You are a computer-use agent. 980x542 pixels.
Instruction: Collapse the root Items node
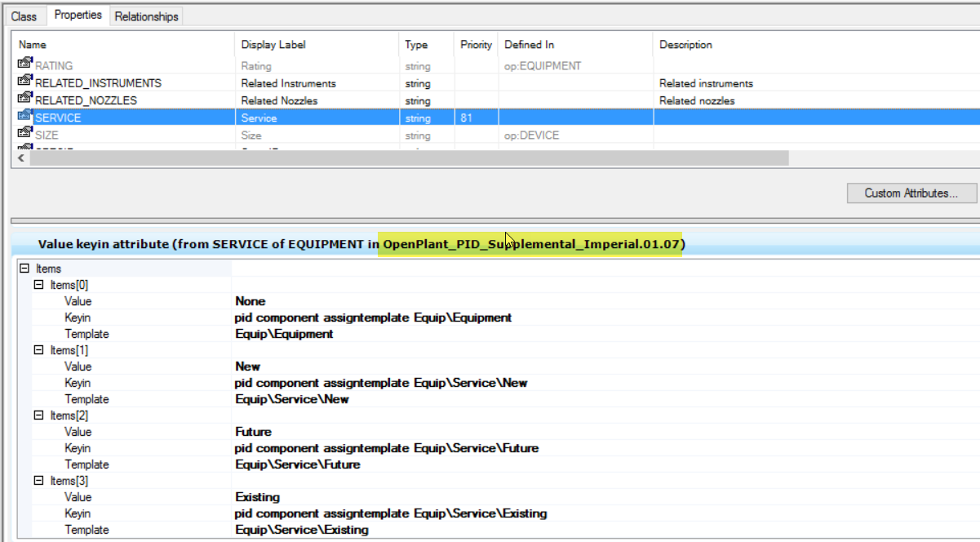[x=24, y=269]
